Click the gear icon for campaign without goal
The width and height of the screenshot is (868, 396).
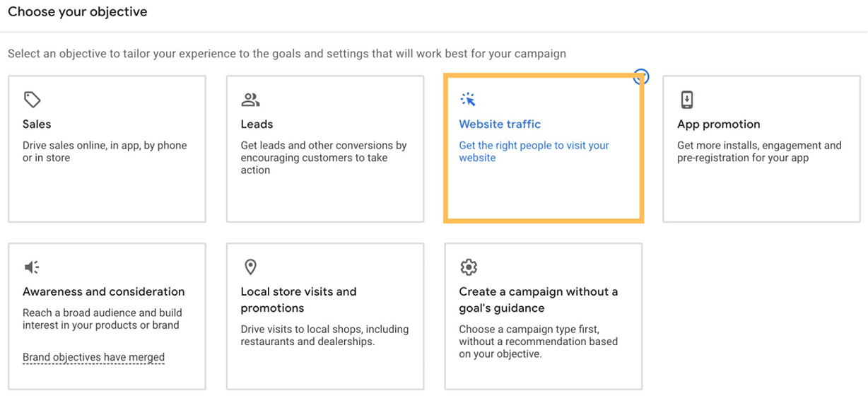click(x=468, y=267)
